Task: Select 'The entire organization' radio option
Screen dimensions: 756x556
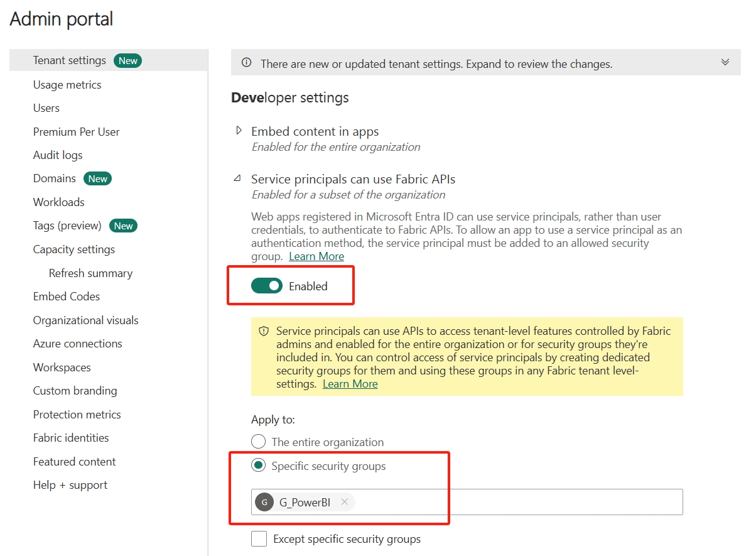Action: coord(259,442)
